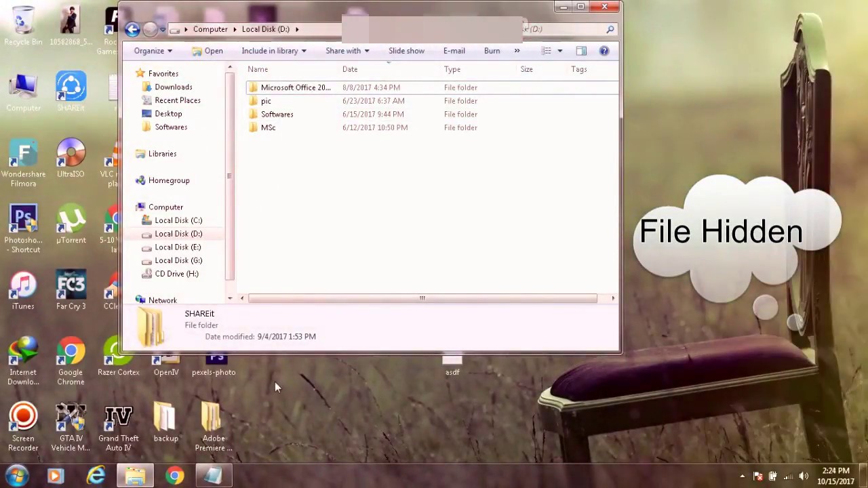
Task: Open the µTorrent desktop shortcut
Action: tap(71, 225)
